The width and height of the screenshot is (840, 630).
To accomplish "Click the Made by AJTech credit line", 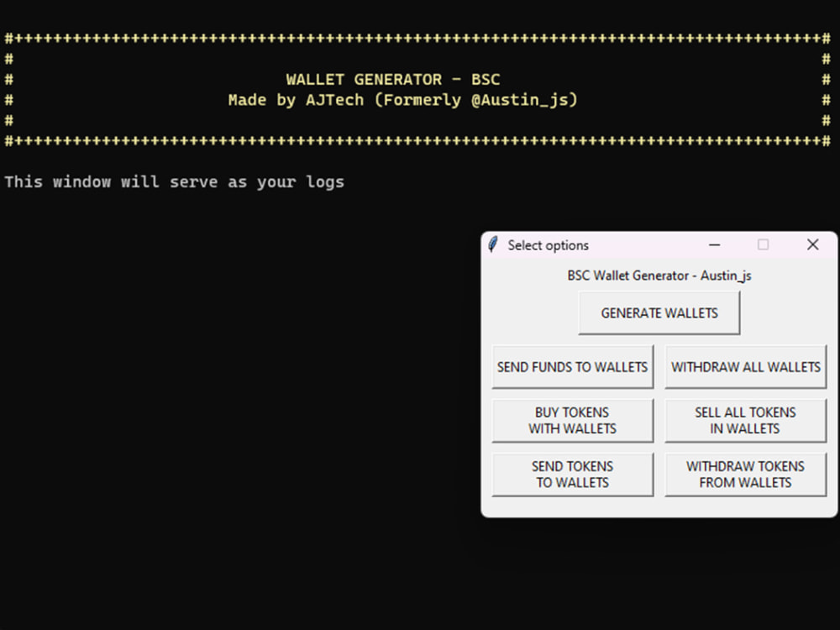I will [402, 99].
